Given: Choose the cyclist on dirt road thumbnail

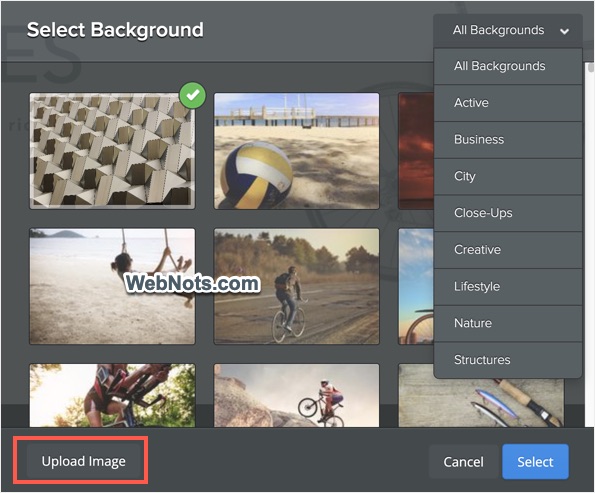Looking at the screenshot, I should [296, 287].
